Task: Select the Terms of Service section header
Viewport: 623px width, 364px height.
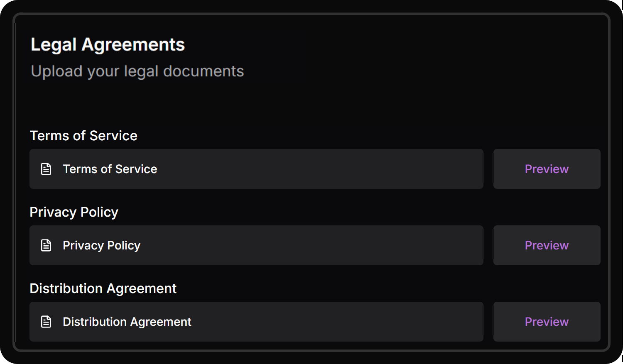Action: (x=83, y=136)
